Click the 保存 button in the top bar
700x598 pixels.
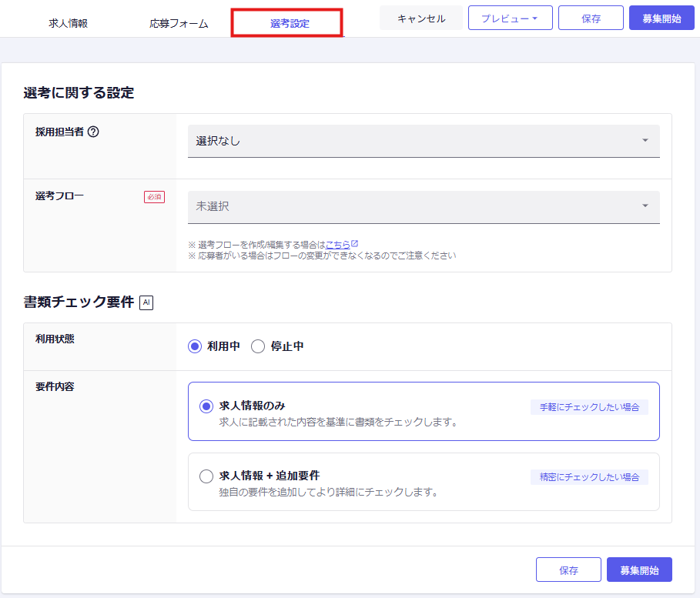tap(591, 18)
